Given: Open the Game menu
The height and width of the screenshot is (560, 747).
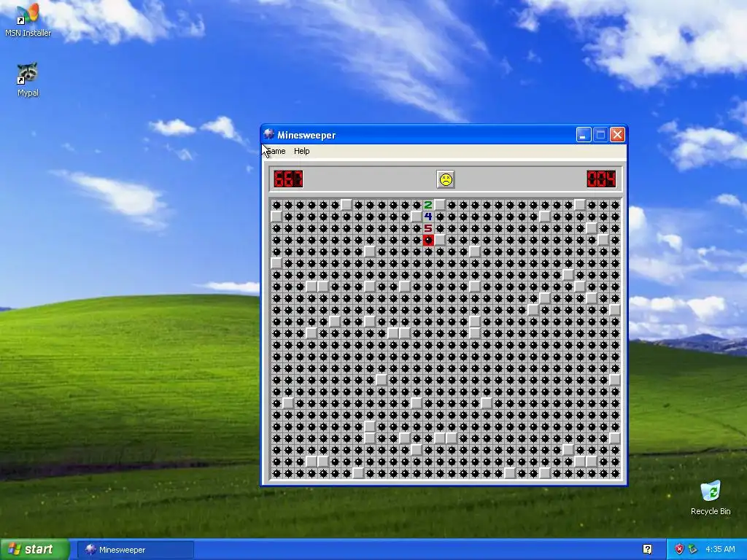Looking at the screenshot, I should (x=276, y=151).
